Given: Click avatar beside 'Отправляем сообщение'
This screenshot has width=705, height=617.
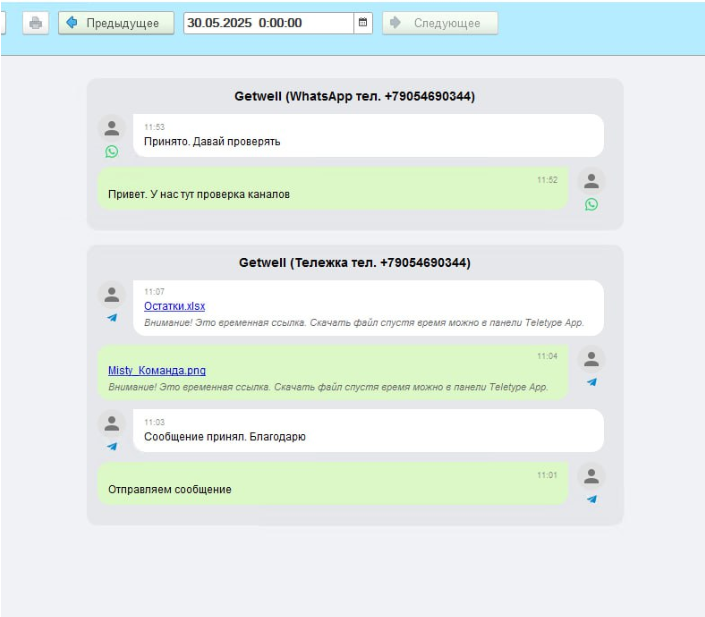Looking at the screenshot, I should click(591, 476).
